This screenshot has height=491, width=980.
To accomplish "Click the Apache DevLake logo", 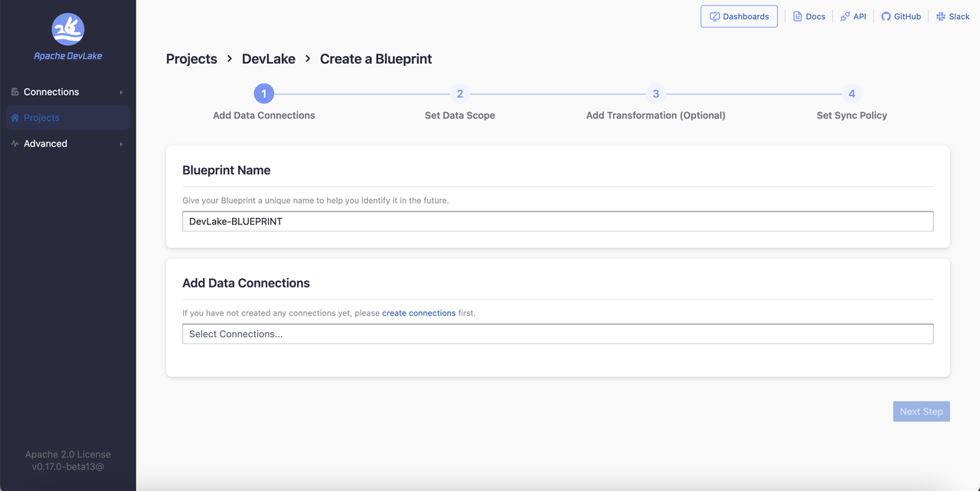I will coord(68,31).
